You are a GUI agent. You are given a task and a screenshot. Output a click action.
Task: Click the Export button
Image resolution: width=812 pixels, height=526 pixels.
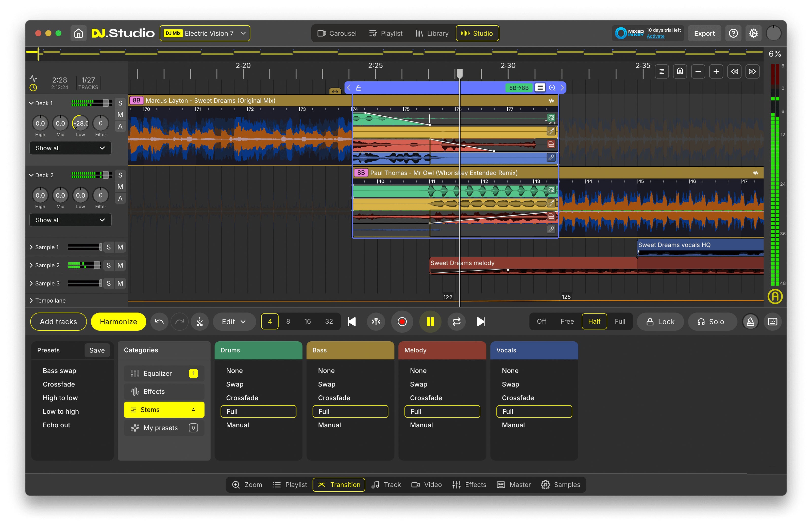pos(704,33)
